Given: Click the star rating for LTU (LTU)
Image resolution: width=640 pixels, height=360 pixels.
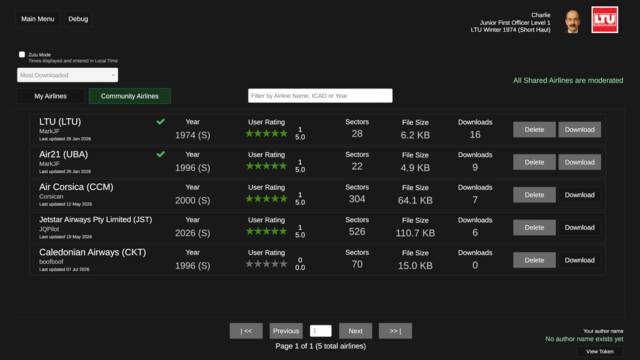Looking at the screenshot, I should click(267, 133).
